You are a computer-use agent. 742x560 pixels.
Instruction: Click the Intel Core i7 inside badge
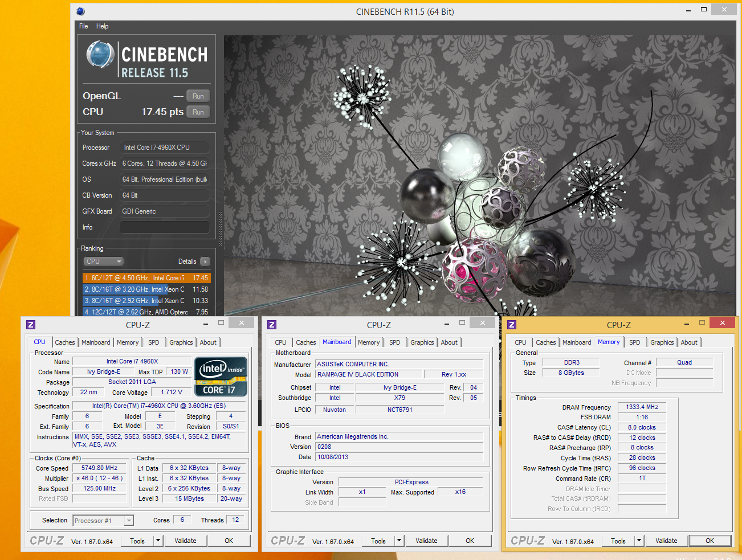pos(221,376)
